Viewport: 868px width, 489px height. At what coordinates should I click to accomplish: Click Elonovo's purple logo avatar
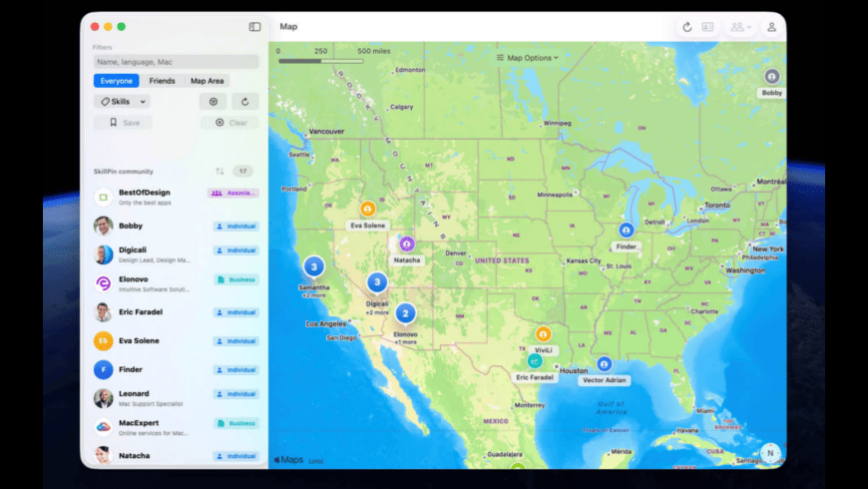click(103, 283)
